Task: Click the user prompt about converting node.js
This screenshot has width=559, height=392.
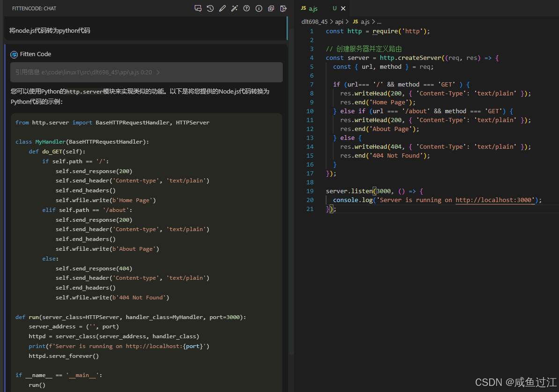Action: pyautogui.click(x=50, y=31)
